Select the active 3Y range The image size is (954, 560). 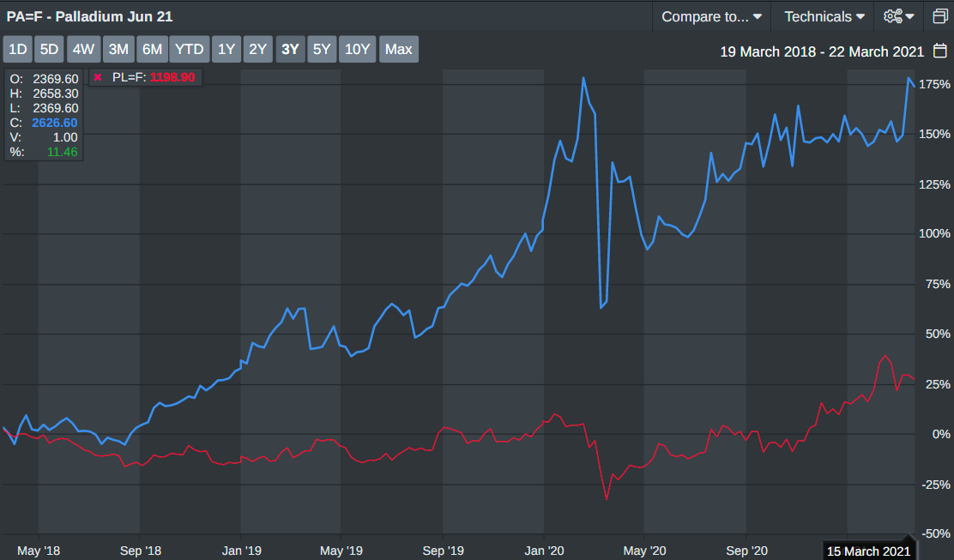pos(290,49)
